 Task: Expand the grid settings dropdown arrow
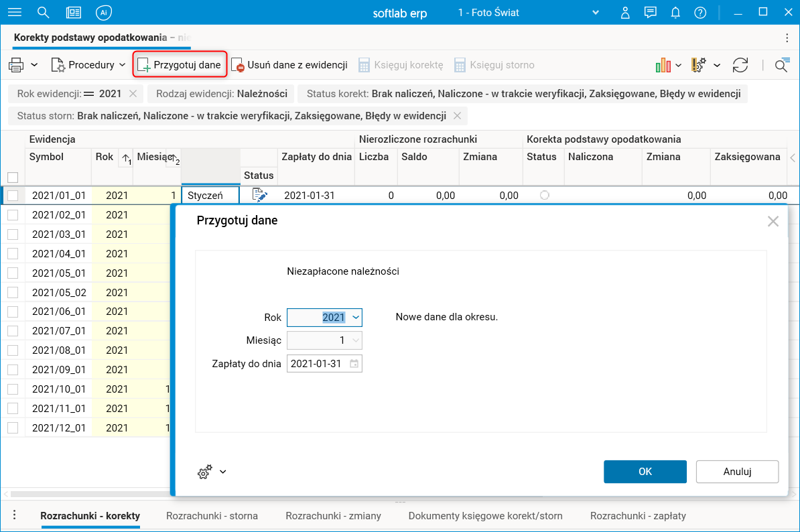point(717,65)
